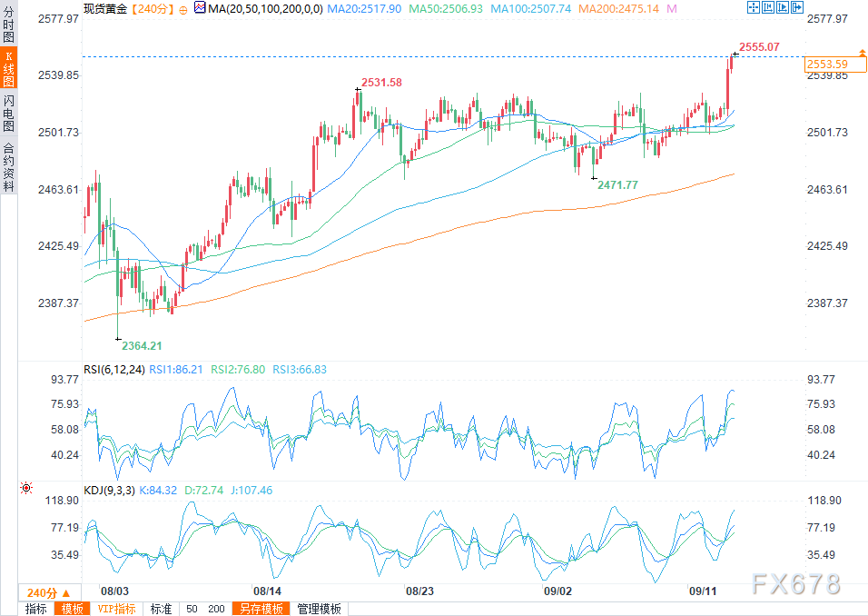The width and height of the screenshot is (868, 616).
Task: Open the 合约资料 side tab
Action: 8,166
